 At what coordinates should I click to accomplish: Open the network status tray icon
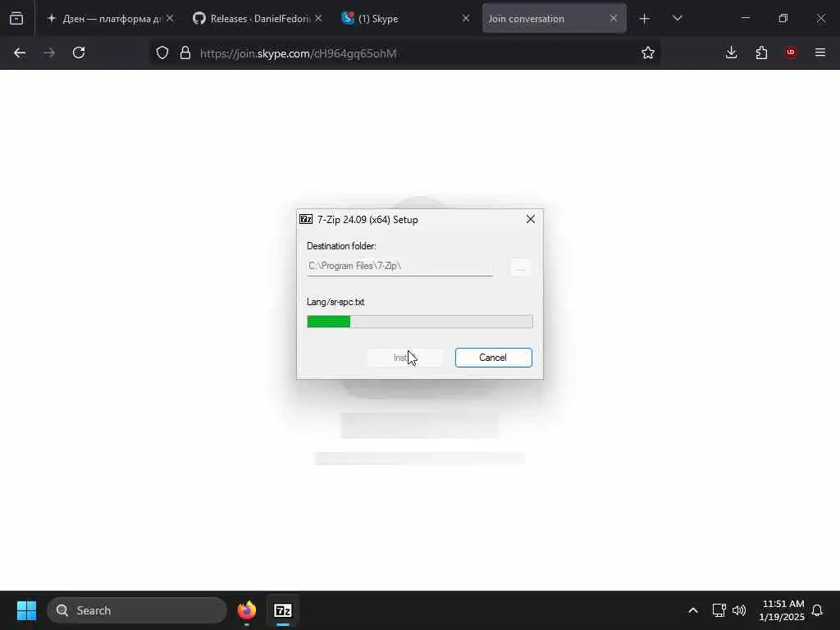[x=719, y=610]
